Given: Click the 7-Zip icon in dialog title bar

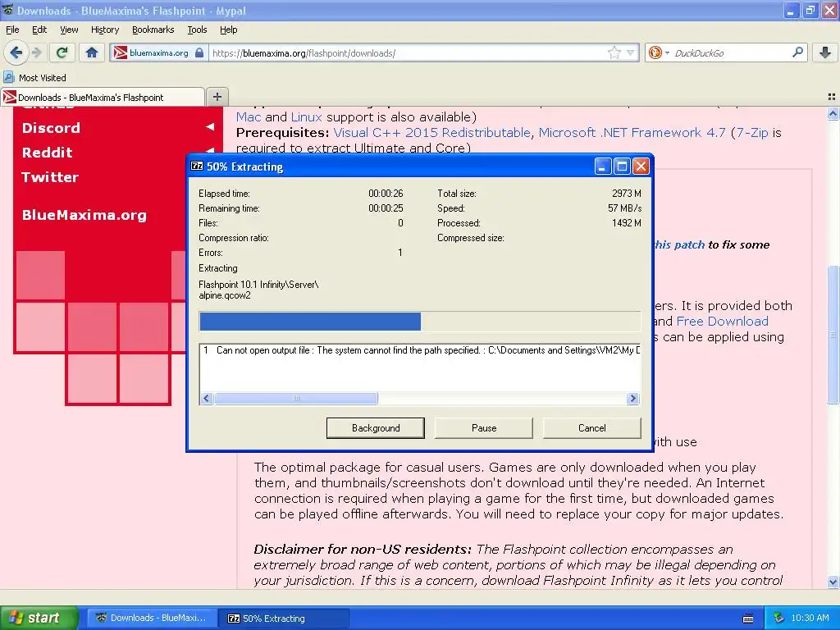Looking at the screenshot, I should [197, 167].
